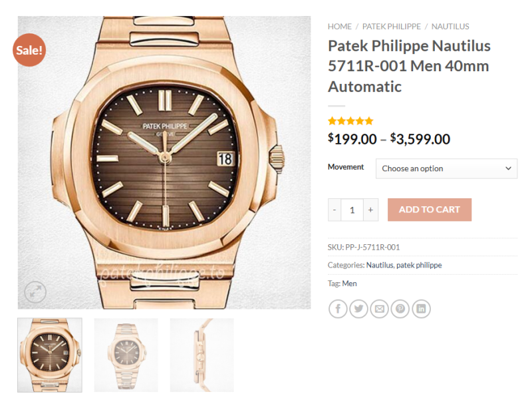Pin product on Pinterest
Screen dimensions: 532x404
tap(400, 309)
